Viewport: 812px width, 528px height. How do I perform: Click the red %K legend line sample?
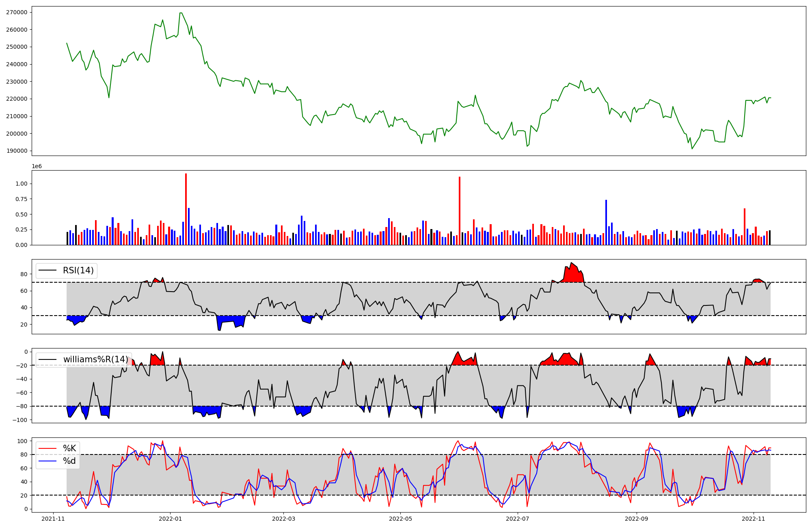point(48,448)
